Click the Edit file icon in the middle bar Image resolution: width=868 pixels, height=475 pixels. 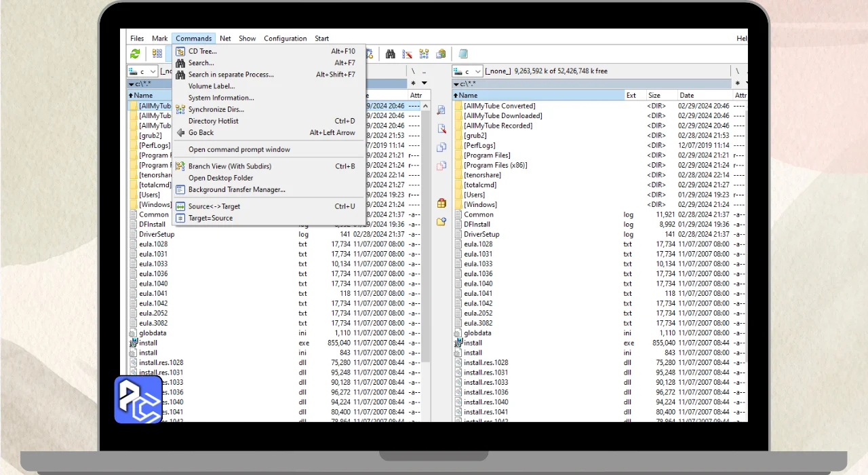tap(441, 129)
